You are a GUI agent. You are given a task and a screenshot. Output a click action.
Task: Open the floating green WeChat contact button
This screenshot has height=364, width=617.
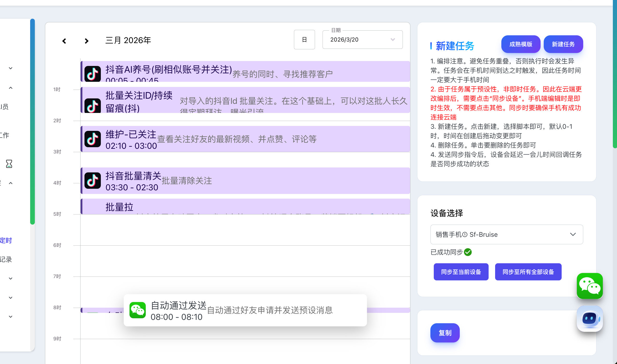tap(589, 286)
